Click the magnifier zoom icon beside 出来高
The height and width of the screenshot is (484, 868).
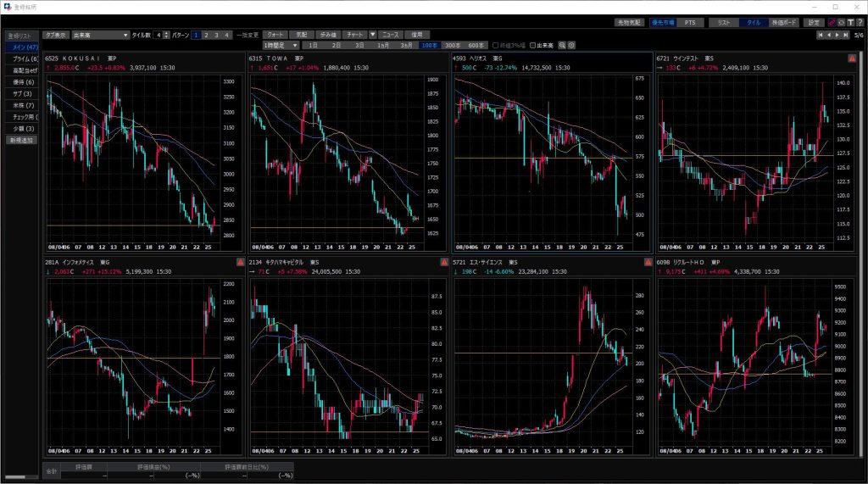561,45
